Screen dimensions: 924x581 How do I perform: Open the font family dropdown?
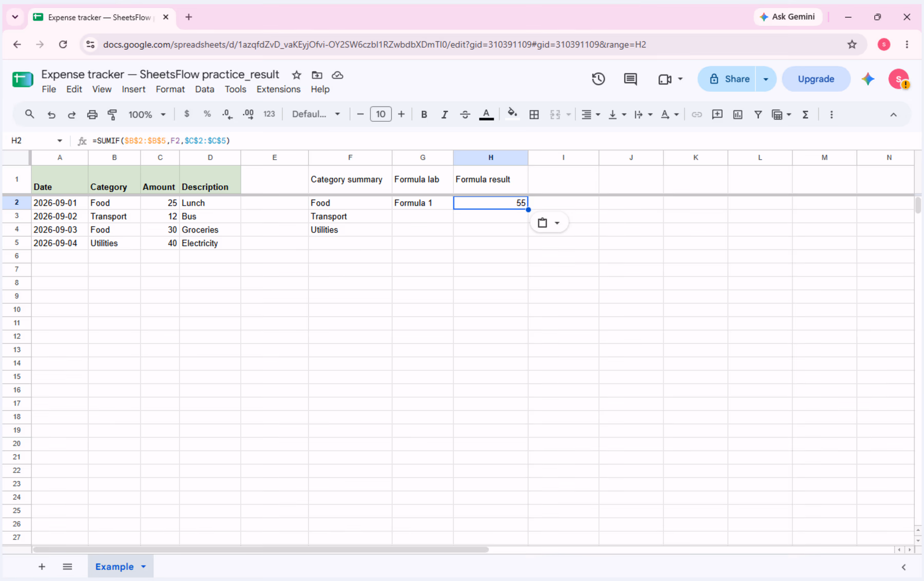(316, 114)
